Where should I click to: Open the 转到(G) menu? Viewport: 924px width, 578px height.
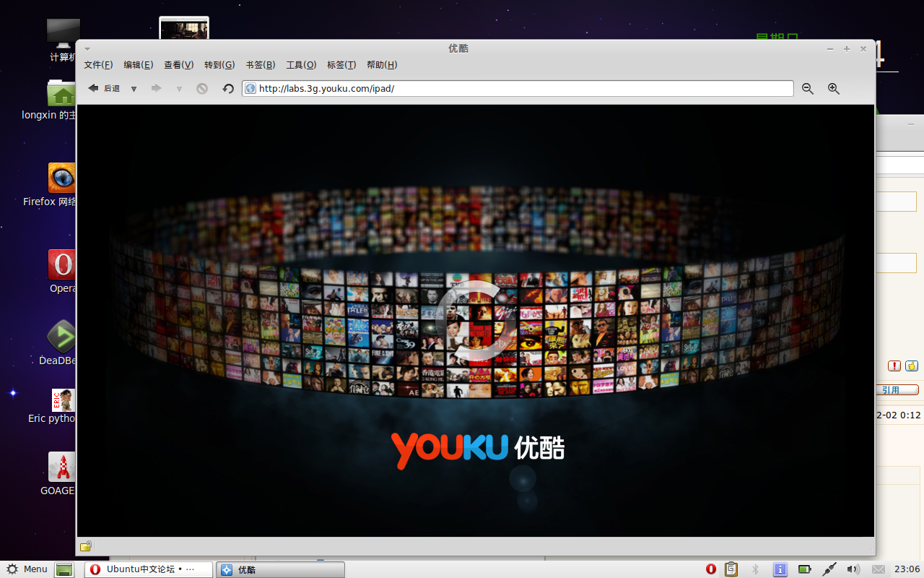coord(219,65)
